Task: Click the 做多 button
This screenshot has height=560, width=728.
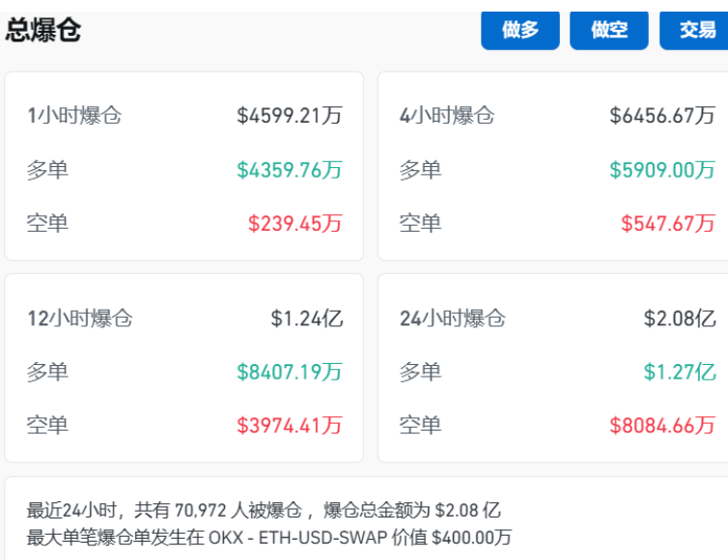Action: point(520,30)
